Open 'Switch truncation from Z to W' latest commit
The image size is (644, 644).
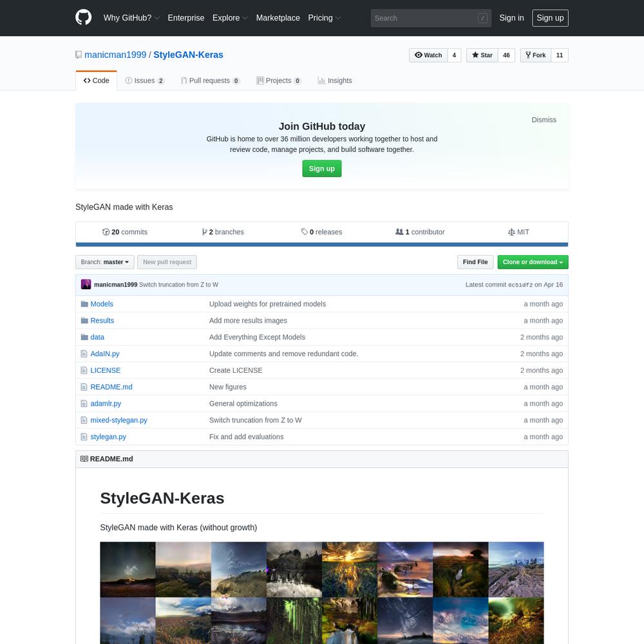coord(178,285)
